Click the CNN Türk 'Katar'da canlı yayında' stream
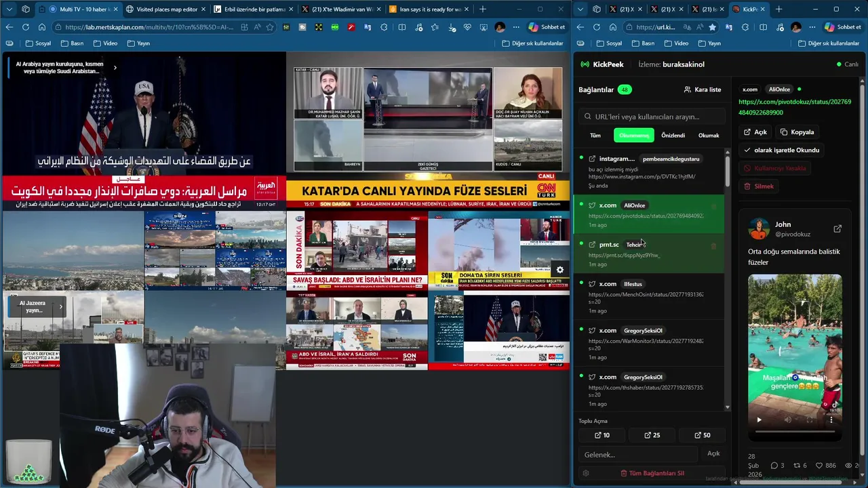The image size is (868, 488). (x=427, y=131)
